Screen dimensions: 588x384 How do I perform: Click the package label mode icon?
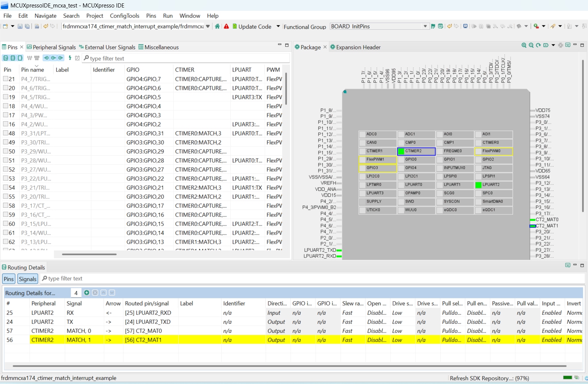546,45
